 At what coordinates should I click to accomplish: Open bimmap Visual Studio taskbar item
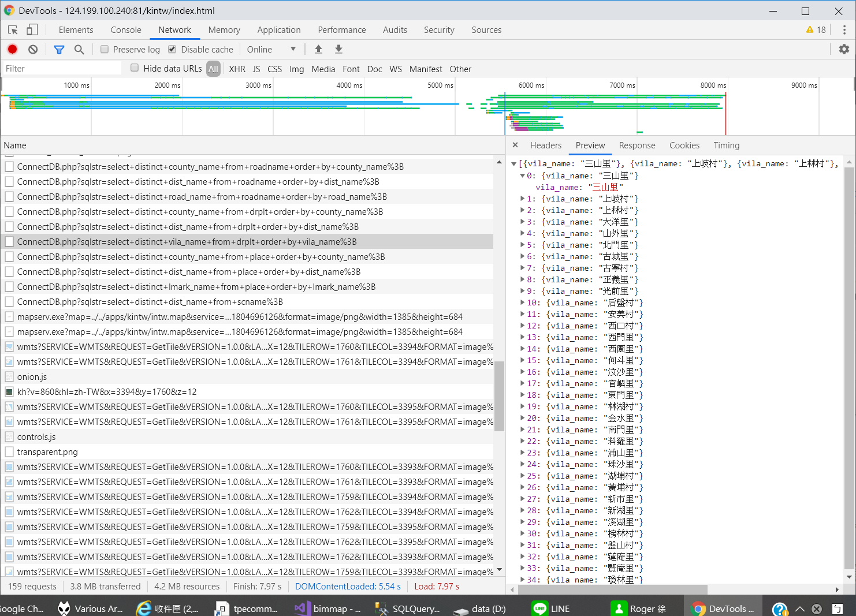tap(327, 608)
